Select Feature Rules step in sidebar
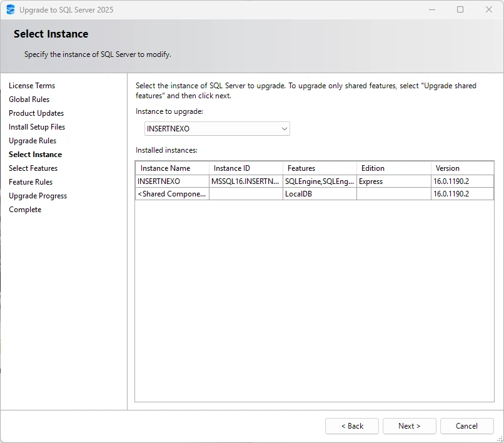This screenshot has height=443, width=504. point(31,182)
